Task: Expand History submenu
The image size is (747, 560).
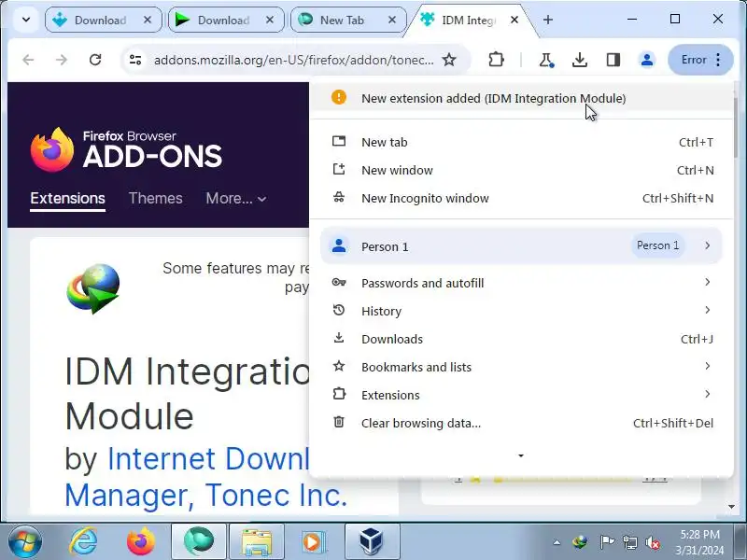Action: click(521, 311)
